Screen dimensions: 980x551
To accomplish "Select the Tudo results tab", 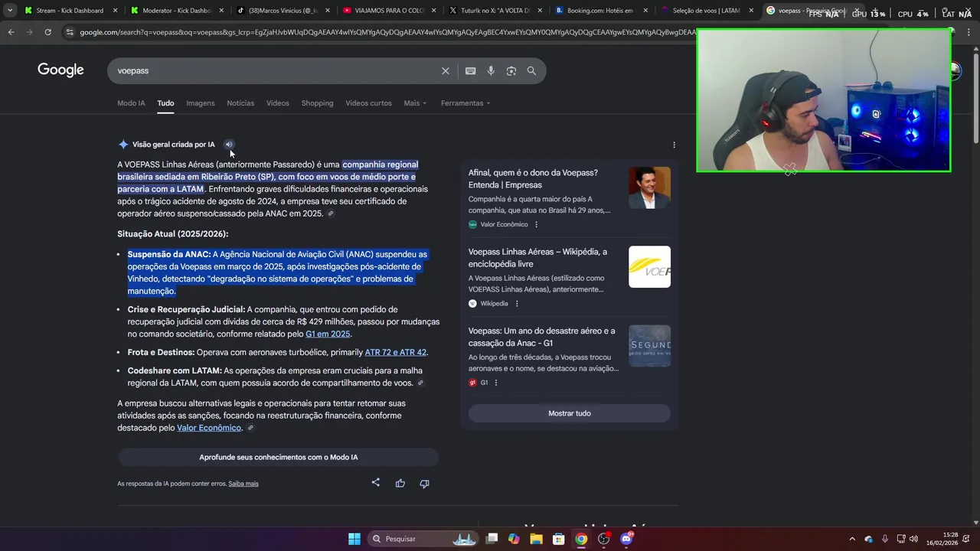I will click(x=165, y=103).
